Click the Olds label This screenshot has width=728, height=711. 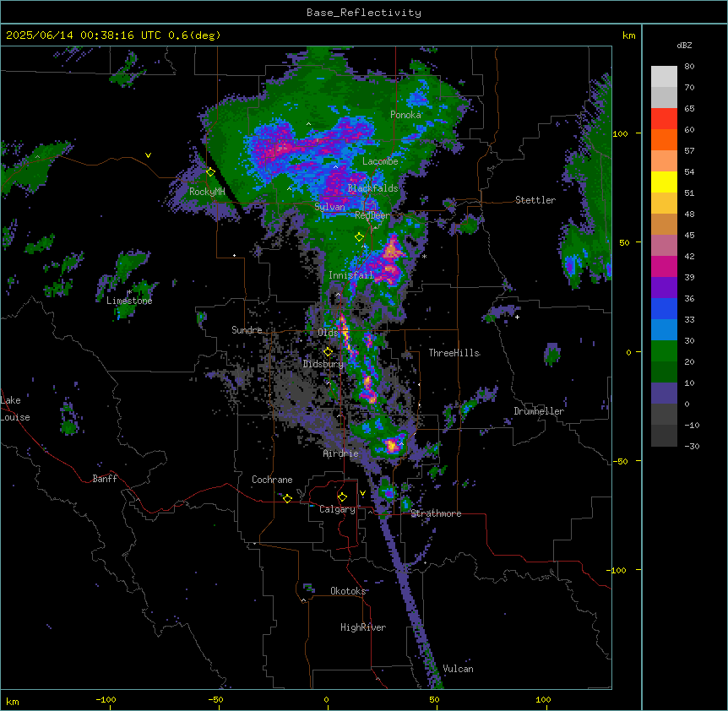[328, 333]
